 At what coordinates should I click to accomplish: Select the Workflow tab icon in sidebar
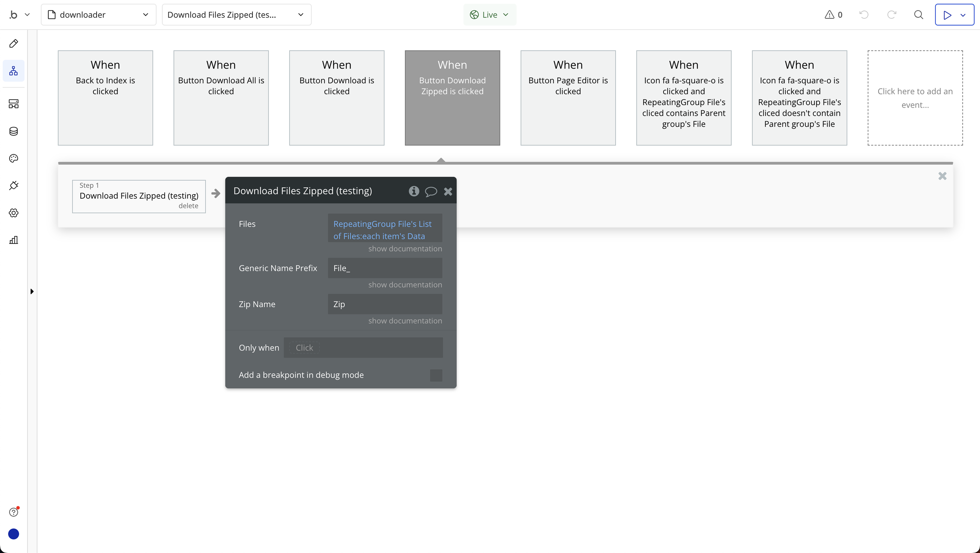[14, 71]
